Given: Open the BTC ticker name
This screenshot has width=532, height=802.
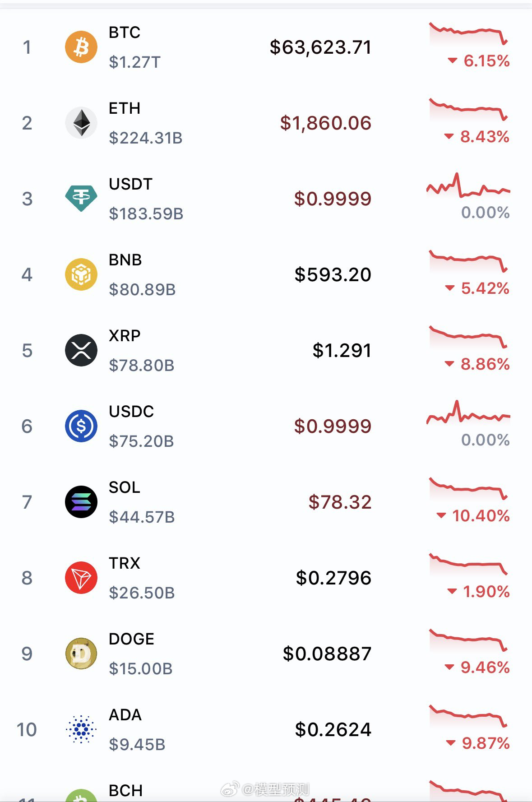Looking at the screenshot, I should click(125, 32).
